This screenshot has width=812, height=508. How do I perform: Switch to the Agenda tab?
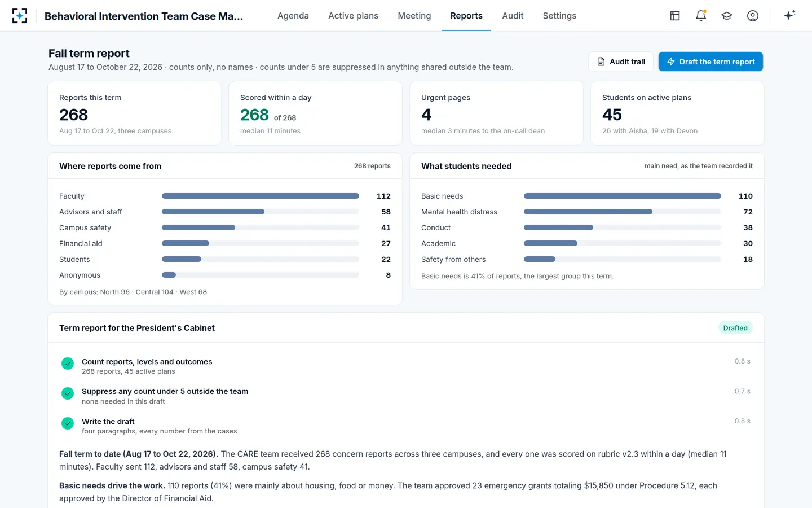pos(293,16)
